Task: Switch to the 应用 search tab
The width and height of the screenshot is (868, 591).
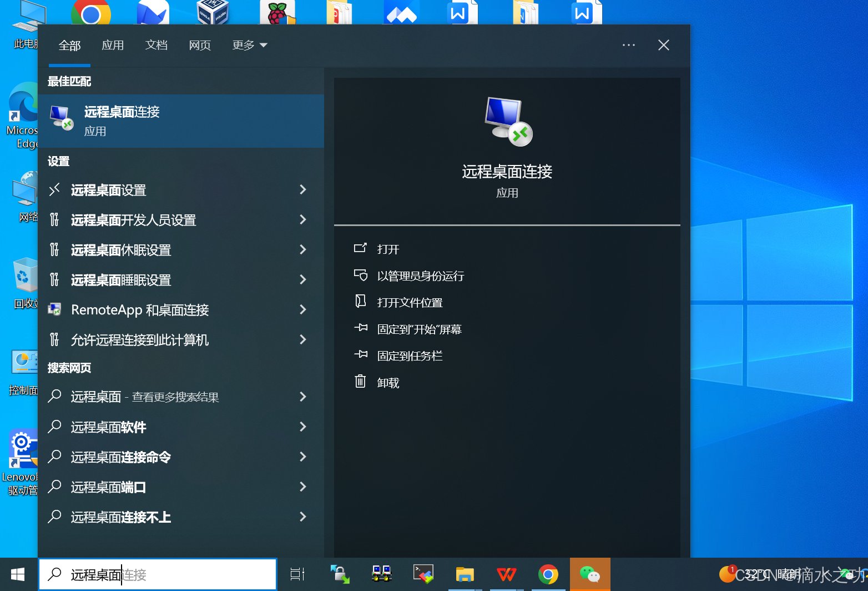Action: (x=113, y=45)
